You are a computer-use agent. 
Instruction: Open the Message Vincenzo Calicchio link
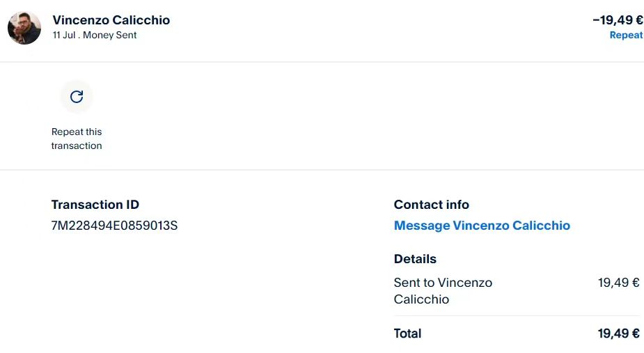point(482,226)
